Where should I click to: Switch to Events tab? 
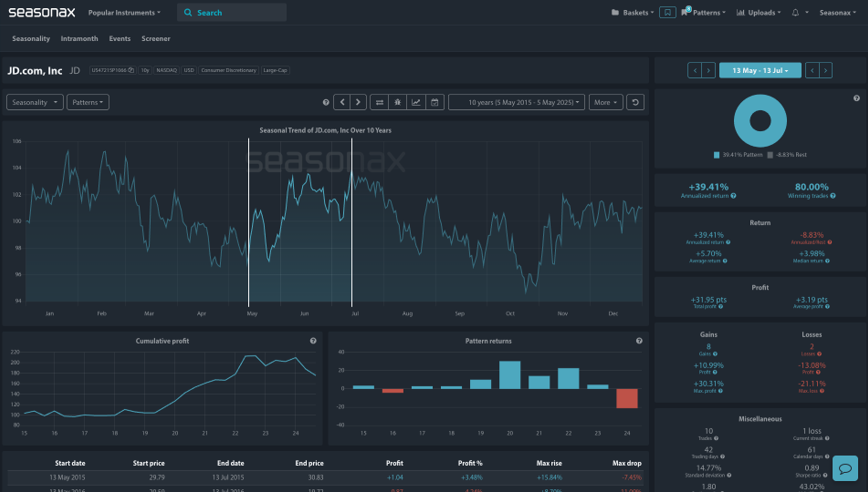(120, 39)
